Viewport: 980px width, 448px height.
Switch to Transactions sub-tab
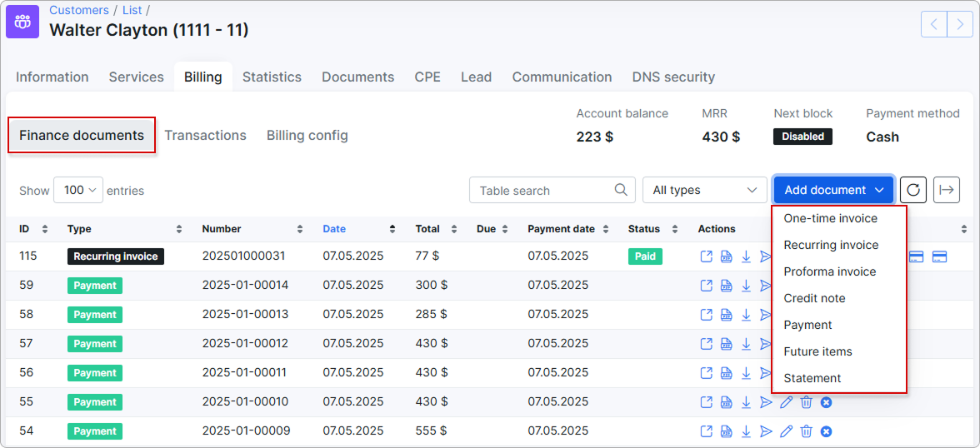click(x=205, y=136)
